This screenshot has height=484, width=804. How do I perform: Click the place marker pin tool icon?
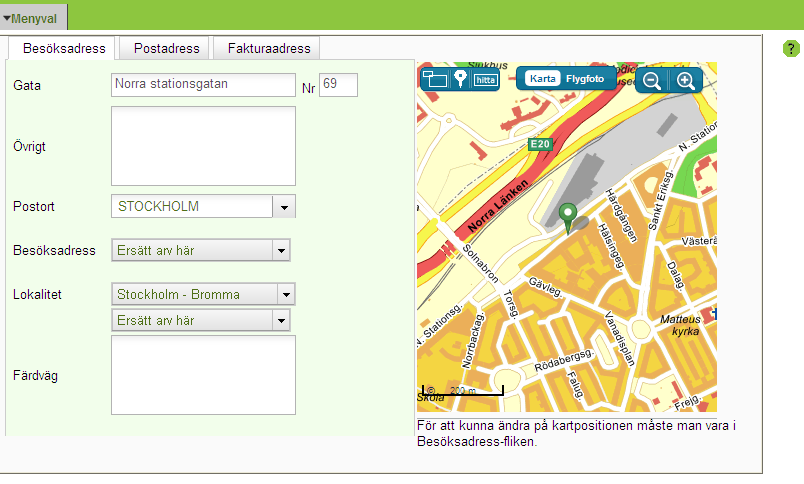(460, 79)
